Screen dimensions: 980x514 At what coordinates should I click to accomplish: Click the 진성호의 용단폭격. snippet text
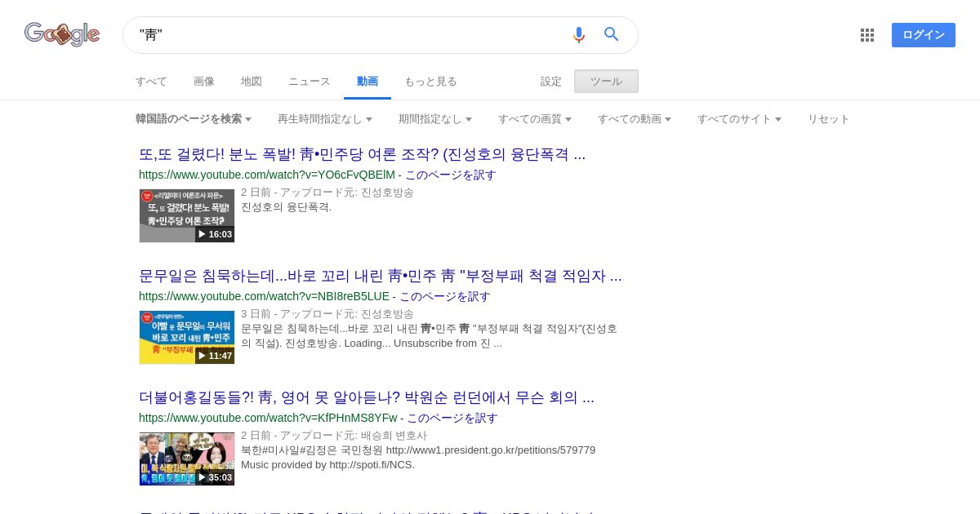(x=287, y=207)
